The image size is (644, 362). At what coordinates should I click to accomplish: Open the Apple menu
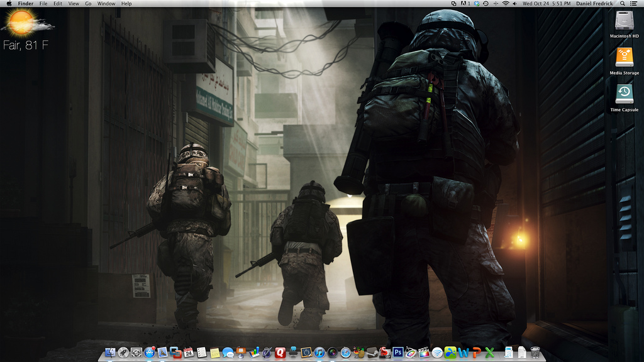click(x=9, y=3)
